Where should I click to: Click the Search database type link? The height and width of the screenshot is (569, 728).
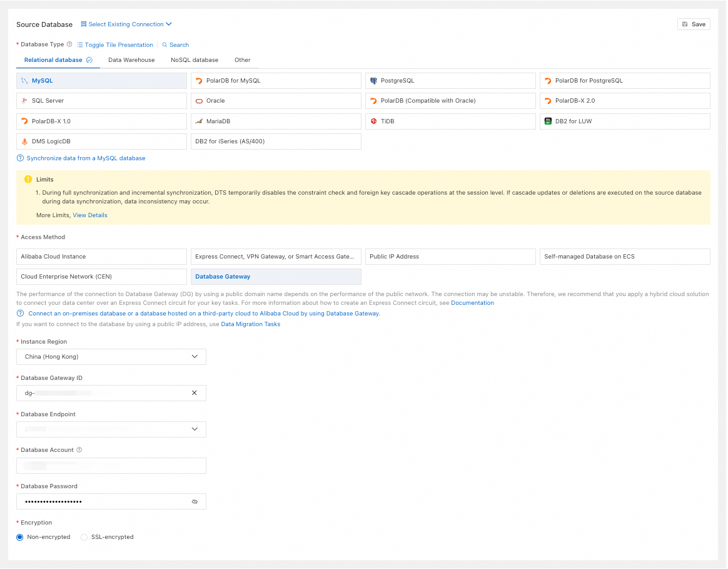coord(176,45)
